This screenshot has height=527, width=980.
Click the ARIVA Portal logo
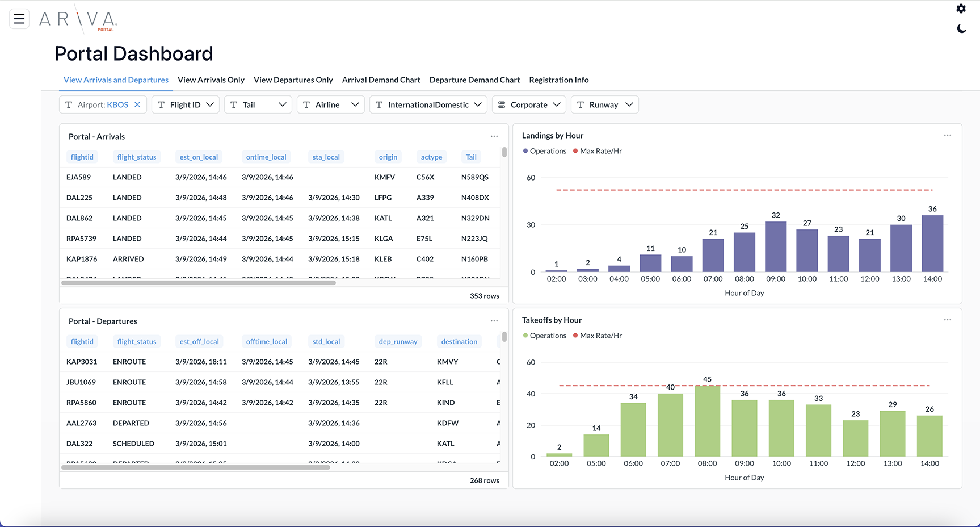pos(78,19)
